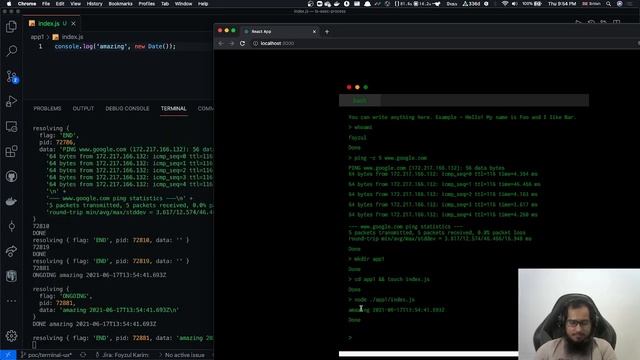640x360 pixels.
Task: Select the bash tab in web terminal
Action: pos(360,100)
